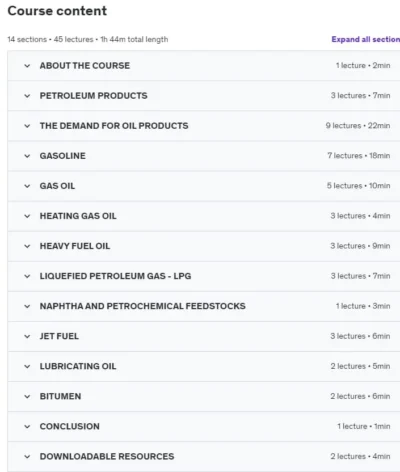This screenshot has height=472, width=400.
Task: Click chevron icon next to LIQUEFIED PETROLEUM GAS
Action: (x=27, y=276)
